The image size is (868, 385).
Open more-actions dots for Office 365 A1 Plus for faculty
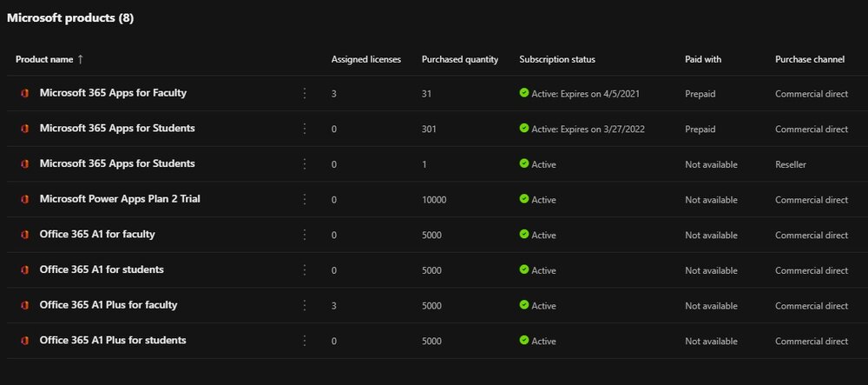[304, 306]
